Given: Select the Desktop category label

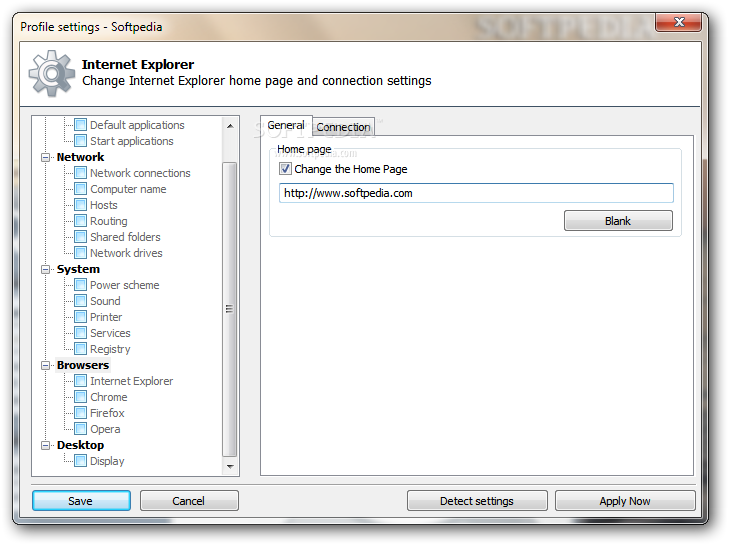Looking at the screenshot, I should coord(80,445).
